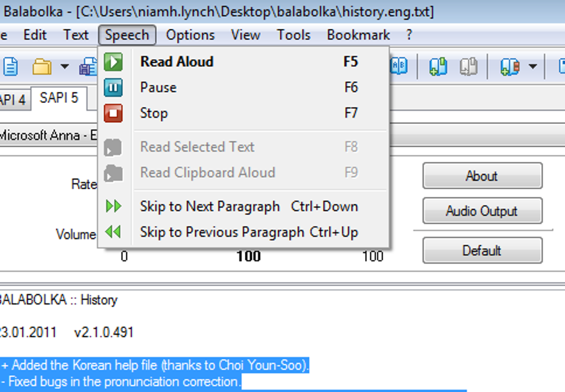Select Stop from the Speech menu

click(244, 114)
